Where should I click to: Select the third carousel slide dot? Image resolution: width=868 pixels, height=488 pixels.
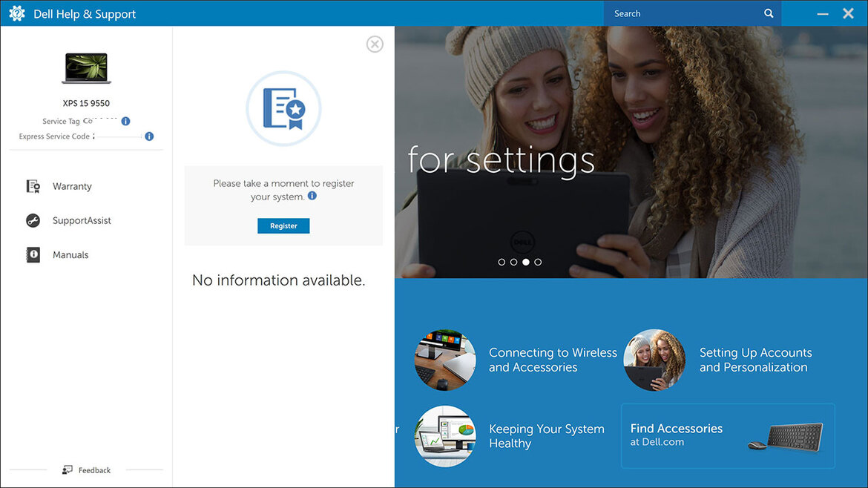coord(526,263)
